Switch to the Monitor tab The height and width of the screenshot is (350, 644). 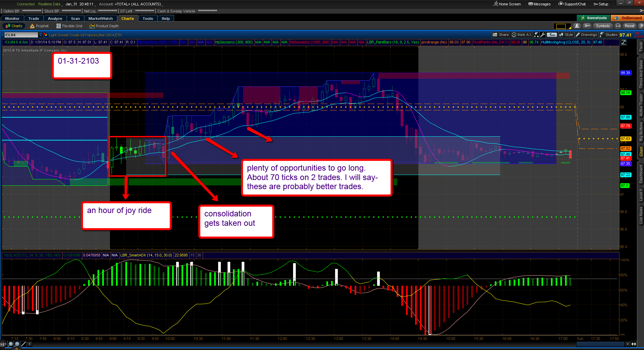[12, 19]
